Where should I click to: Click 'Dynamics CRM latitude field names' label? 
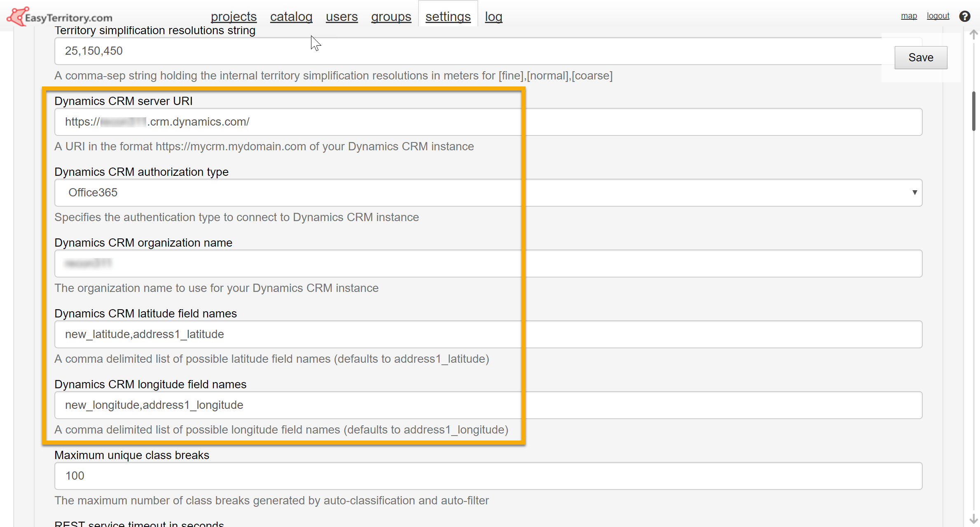[145, 314]
